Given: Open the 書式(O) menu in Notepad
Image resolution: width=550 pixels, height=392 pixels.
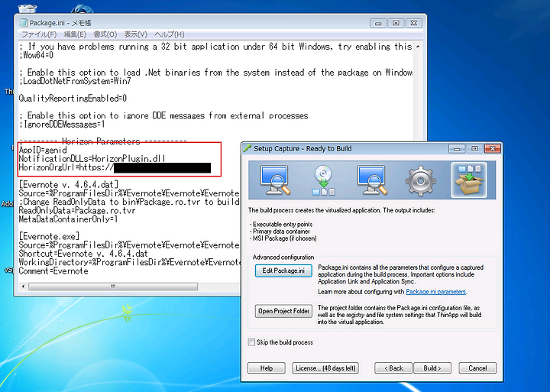Looking at the screenshot, I should pyautogui.click(x=105, y=34).
